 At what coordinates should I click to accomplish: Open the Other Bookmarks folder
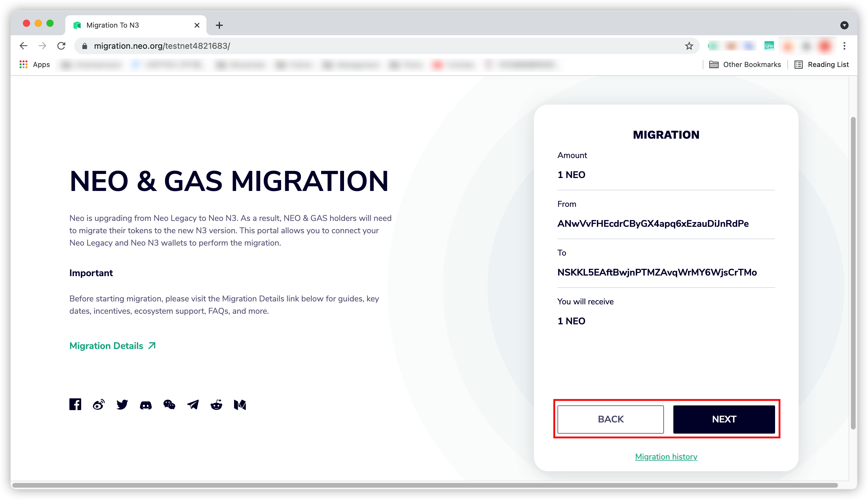[745, 65]
